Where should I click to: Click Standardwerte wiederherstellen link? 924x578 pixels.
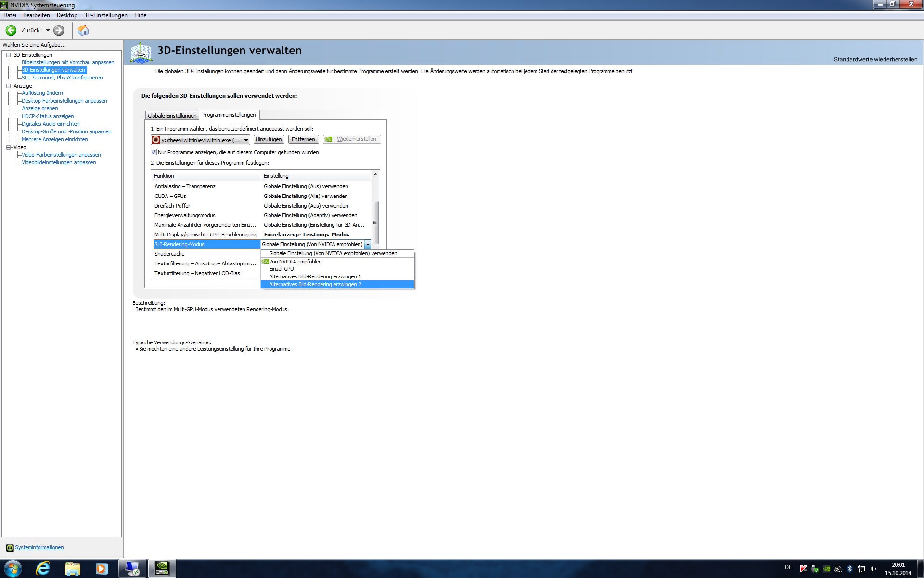875,60
